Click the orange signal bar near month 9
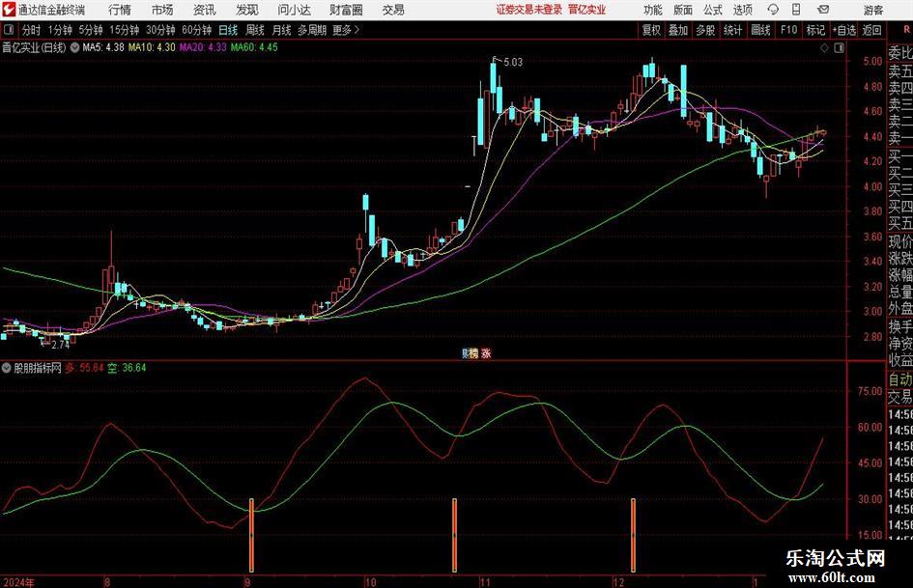Viewport: 913px width, 588px height. tap(251, 535)
